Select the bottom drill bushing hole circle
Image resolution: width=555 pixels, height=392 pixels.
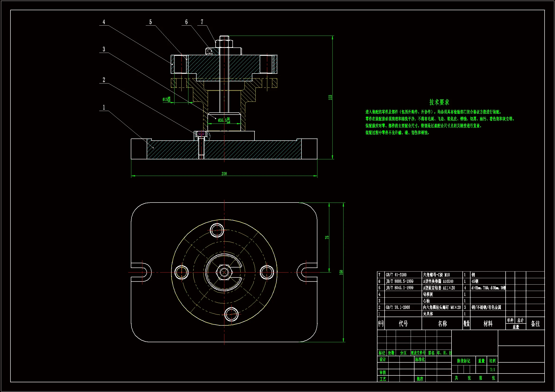point(231,314)
